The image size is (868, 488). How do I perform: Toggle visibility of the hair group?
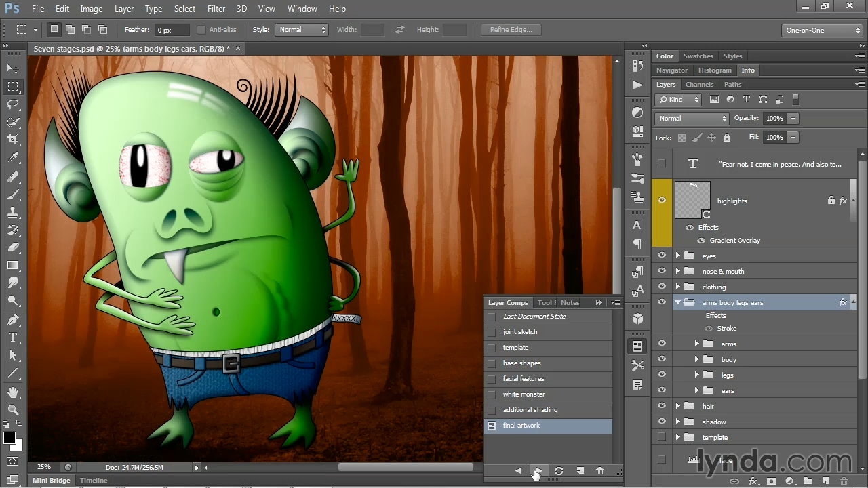click(x=662, y=406)
